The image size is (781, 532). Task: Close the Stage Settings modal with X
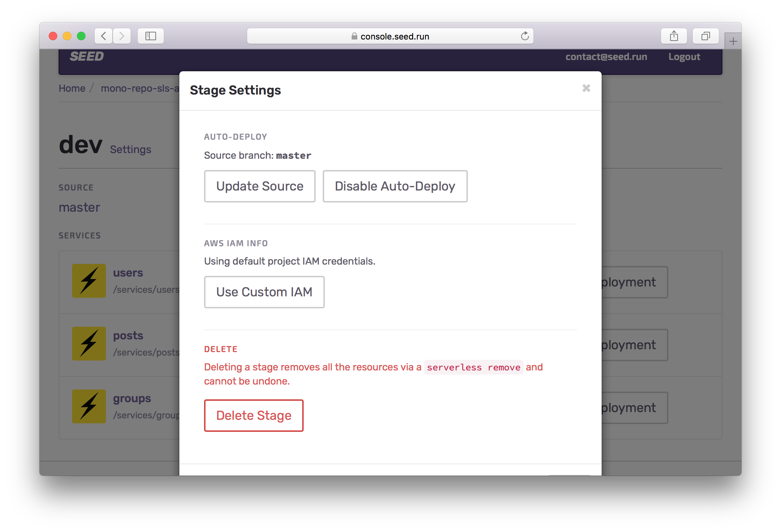[x=586, y=88]
